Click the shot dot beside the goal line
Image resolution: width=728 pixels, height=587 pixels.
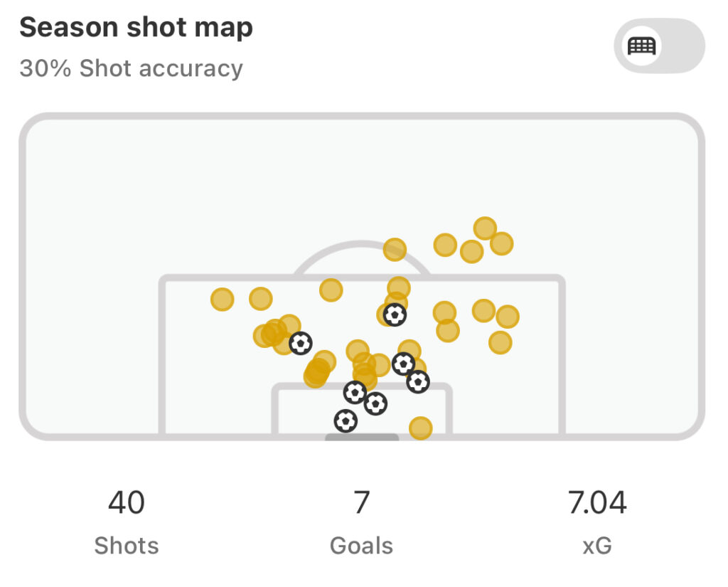[x=421, y=428]
